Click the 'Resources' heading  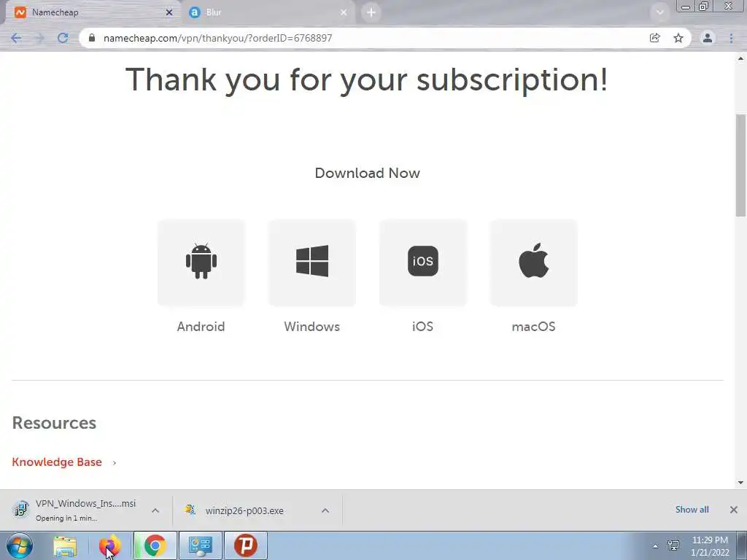pos(54,423)
